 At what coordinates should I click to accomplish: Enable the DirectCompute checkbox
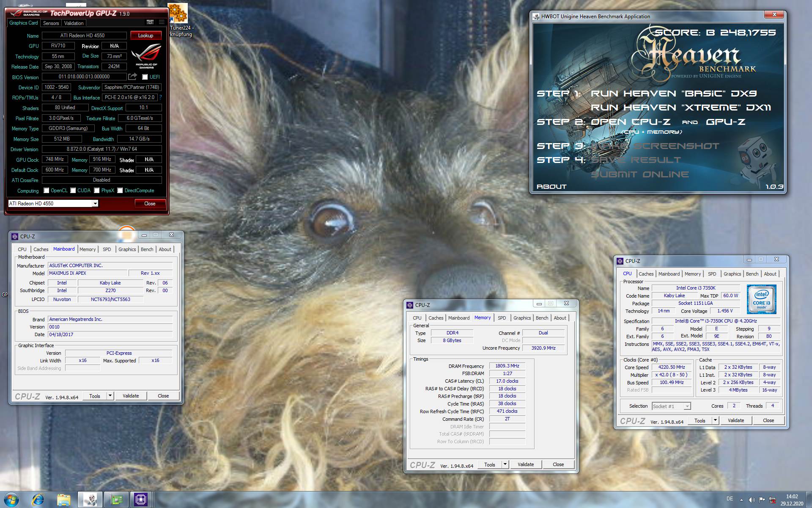(x=120, y=190)
